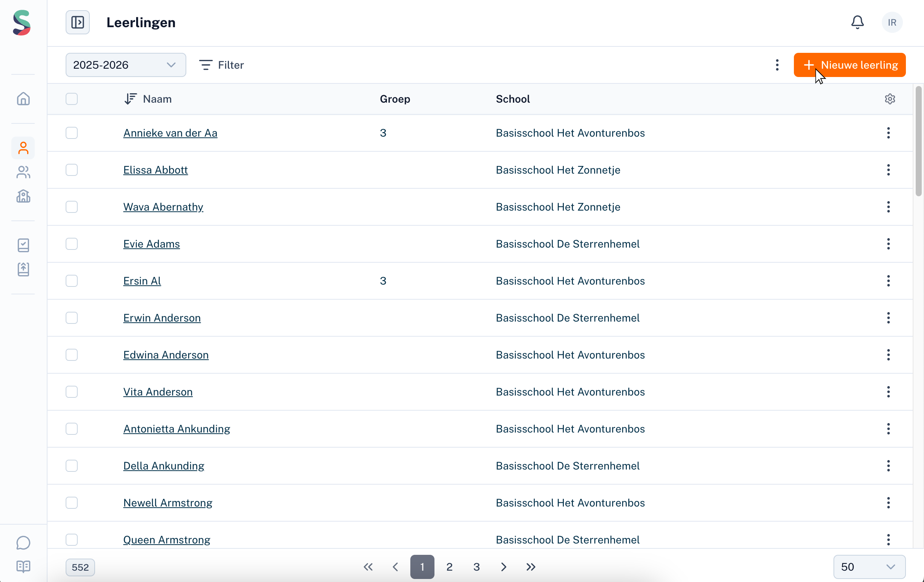Expand the rows-per-page dropdown showing 50
The height and width of the screenshot is (582, 924).
(x=869, y=567)
